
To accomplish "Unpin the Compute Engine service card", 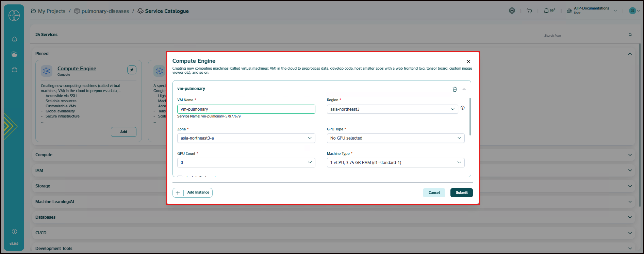I will click(x=132, y=70).
